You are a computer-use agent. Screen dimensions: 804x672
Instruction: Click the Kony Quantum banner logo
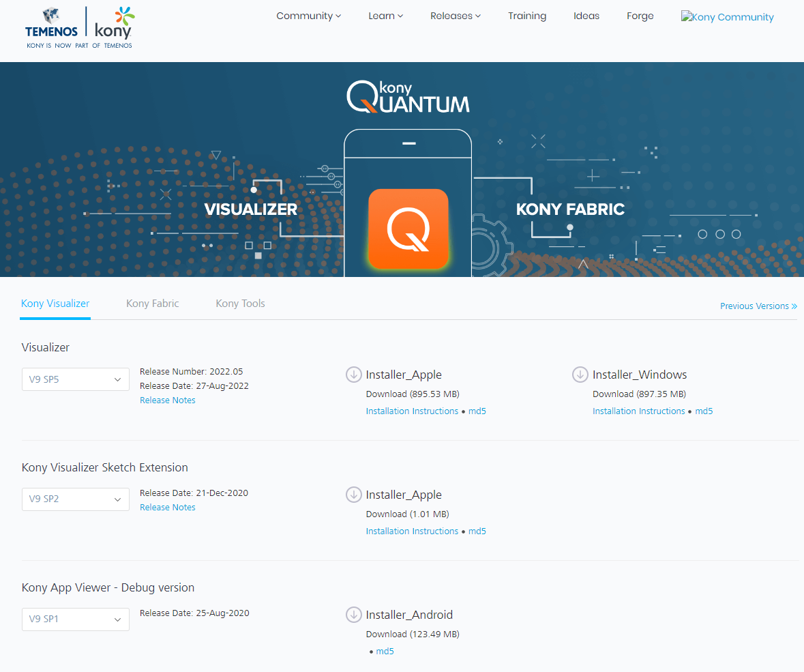click(408, 96)
